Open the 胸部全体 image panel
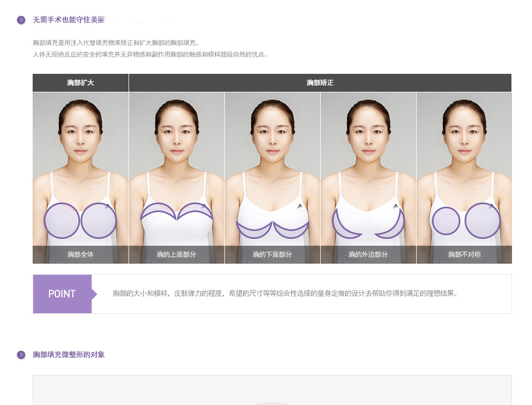This screenshot has height=405, width=532. [81, 178]
